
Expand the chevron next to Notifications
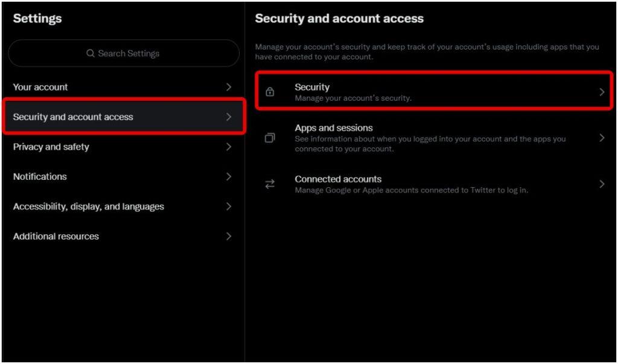click(x=229, y=177)
